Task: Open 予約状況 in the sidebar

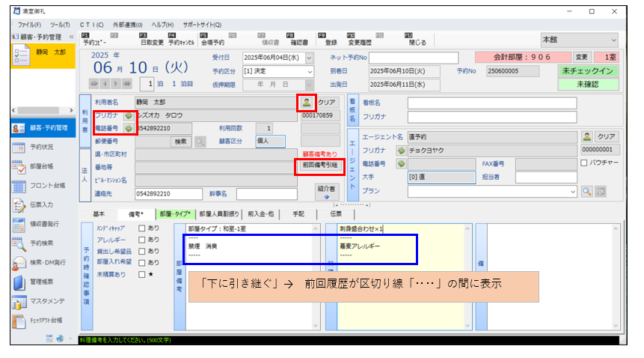Action: tap(40, 147)
